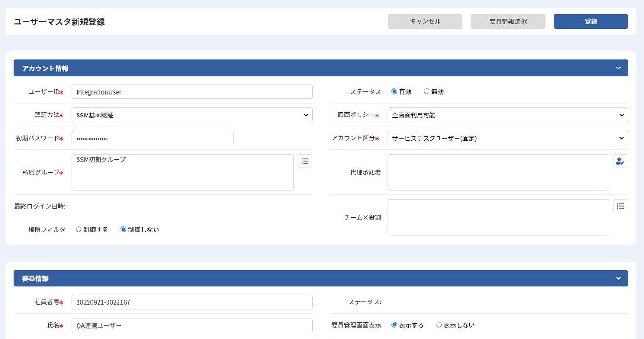Click the 最終ログイン日時 label

click(40, 206)
